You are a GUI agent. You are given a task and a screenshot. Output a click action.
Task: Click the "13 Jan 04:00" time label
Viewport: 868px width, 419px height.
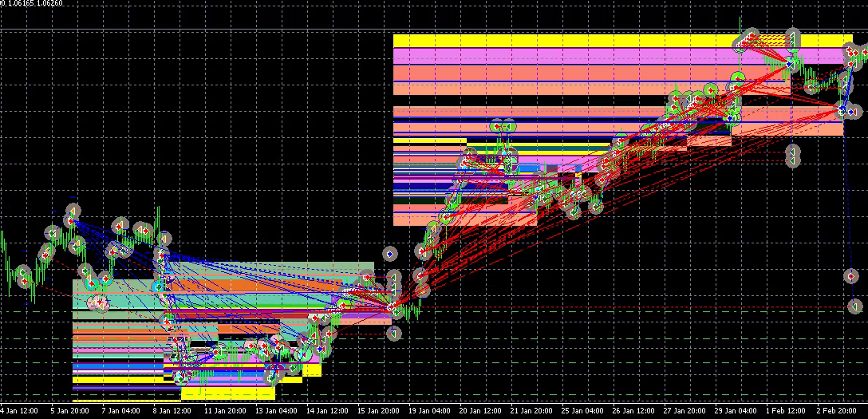tap(276, 411)
